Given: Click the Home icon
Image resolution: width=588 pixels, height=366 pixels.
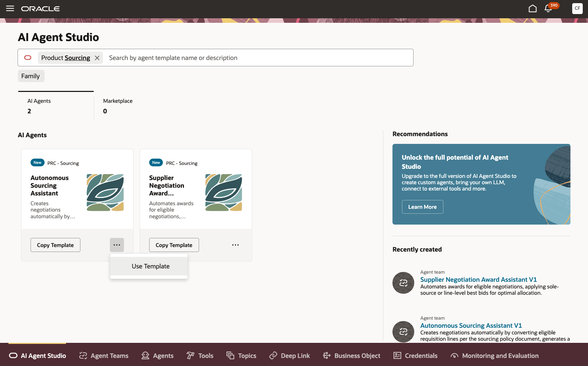Looking at the screenshot, I should (533, 8).
